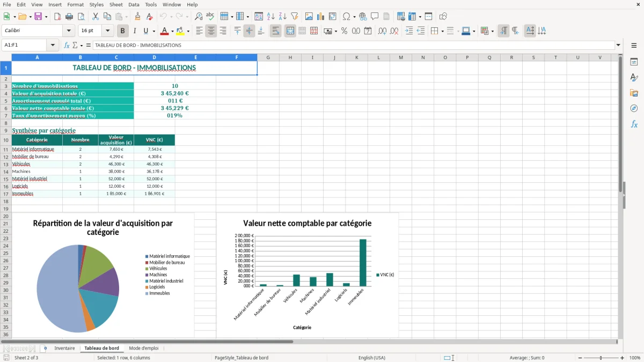Click the Print icon

[x=69, y=17]
